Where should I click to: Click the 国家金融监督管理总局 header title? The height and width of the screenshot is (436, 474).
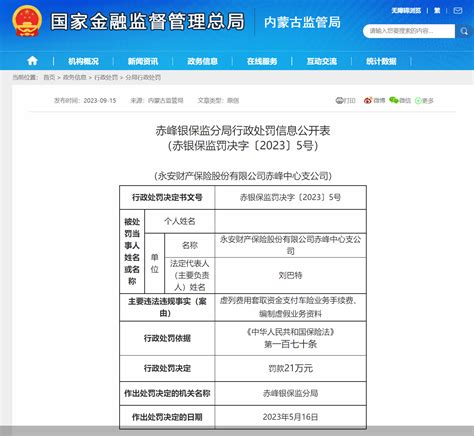coord(148,22)
